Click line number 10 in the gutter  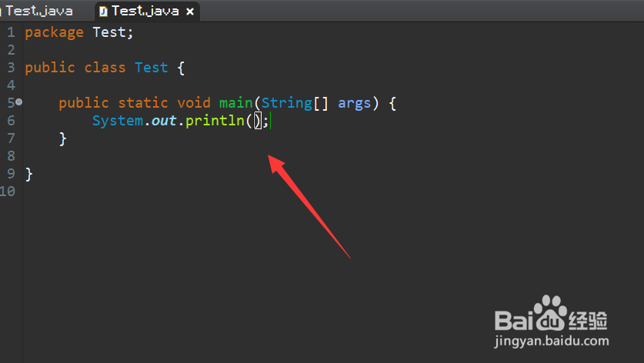click(x=8, y=191)
